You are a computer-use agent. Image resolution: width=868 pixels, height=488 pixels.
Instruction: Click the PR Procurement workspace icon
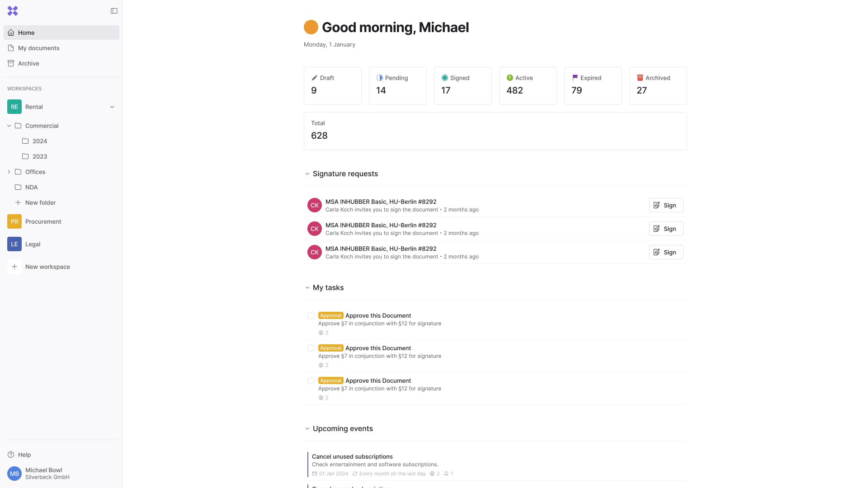pos(14,221)
